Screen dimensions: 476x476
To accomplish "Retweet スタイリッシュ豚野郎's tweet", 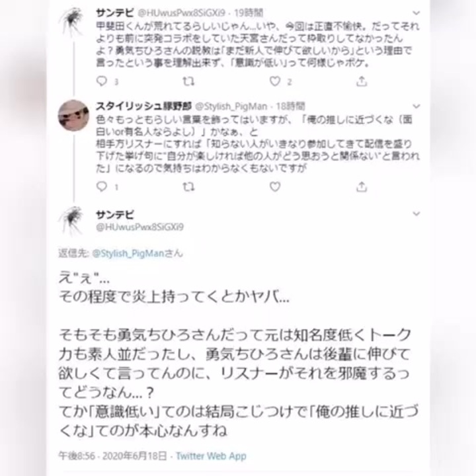I will point(188,186).
